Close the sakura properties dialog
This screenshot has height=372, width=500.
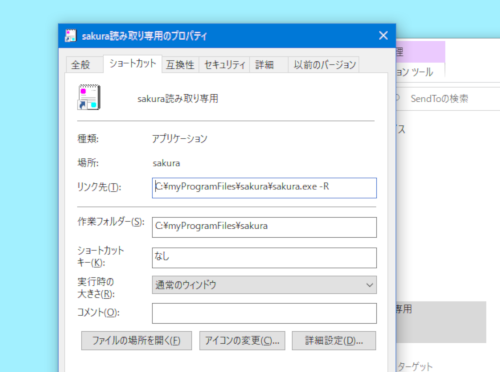[x=383, y=35]
